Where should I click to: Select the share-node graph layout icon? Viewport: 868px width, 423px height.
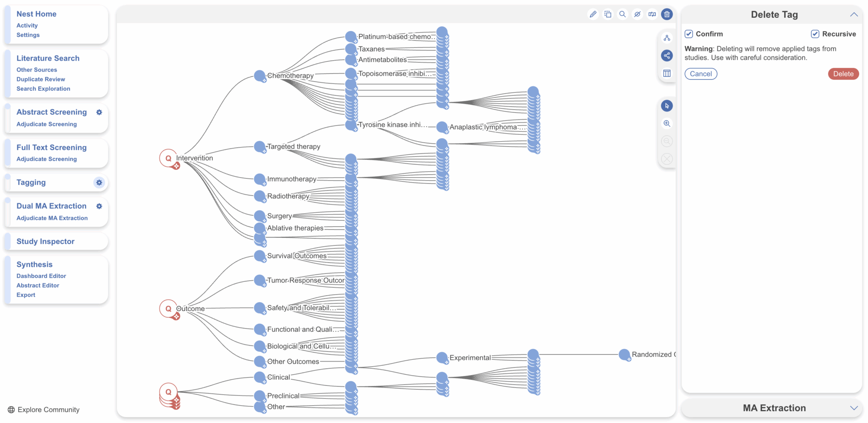pyautogui.click(x=667, y=56)
